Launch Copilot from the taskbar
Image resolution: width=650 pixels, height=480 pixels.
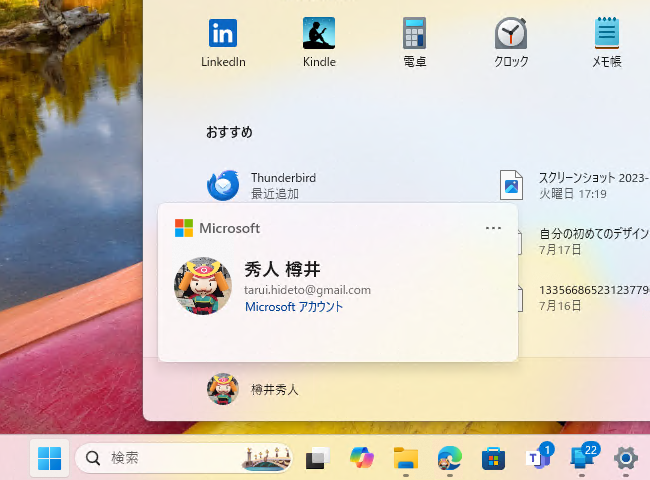[x=362, y=458]
